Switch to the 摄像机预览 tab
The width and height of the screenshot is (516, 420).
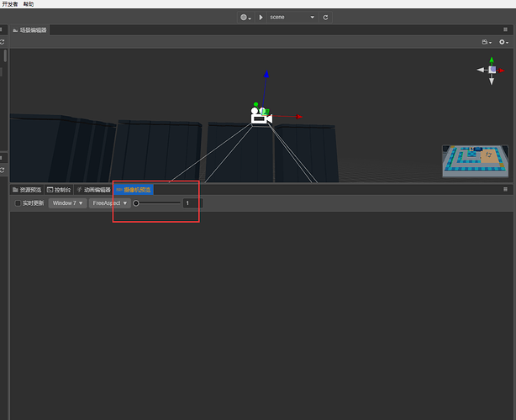click(134, 190)
